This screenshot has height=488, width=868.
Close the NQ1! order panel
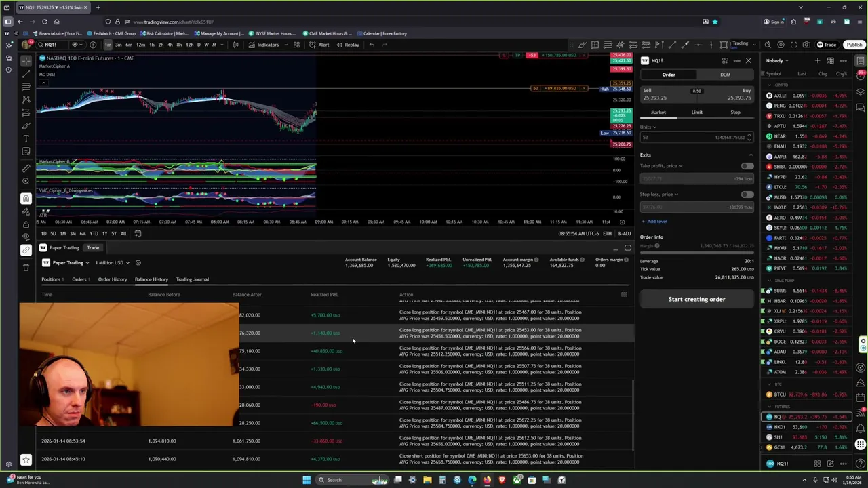tap(748, 61)
